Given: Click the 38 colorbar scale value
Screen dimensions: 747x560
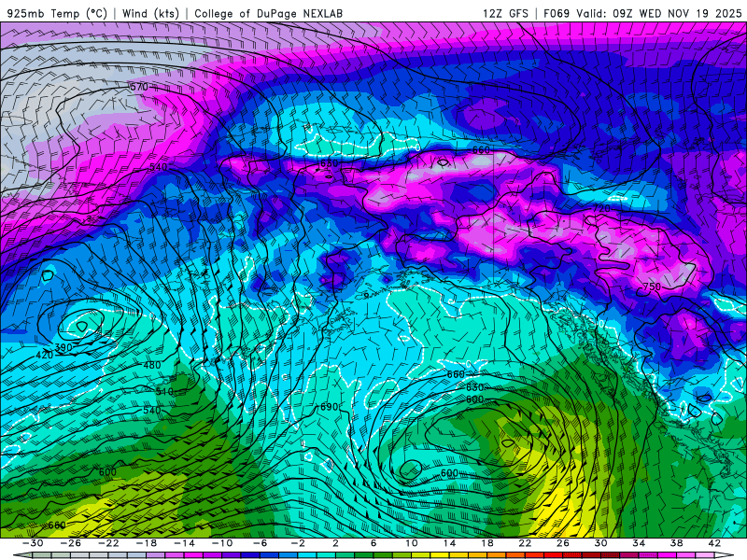Looking at the screenshot, I should point(676,543).
